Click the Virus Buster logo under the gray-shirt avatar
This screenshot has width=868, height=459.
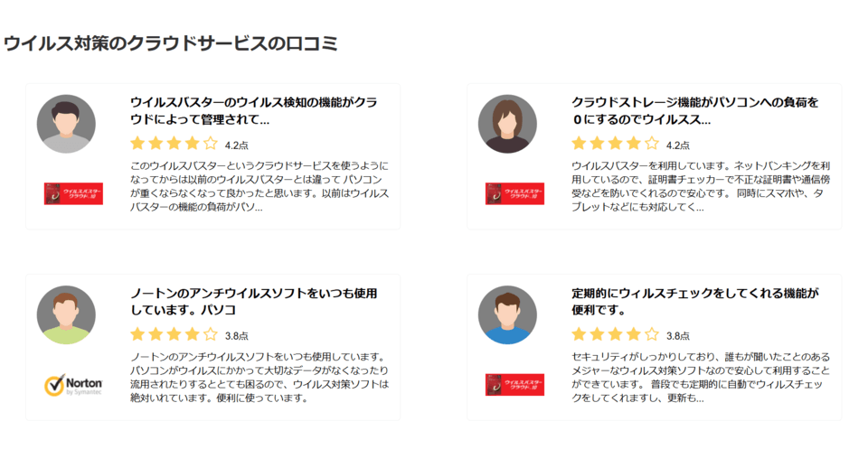pyautogui.click(x=73, y=193)
